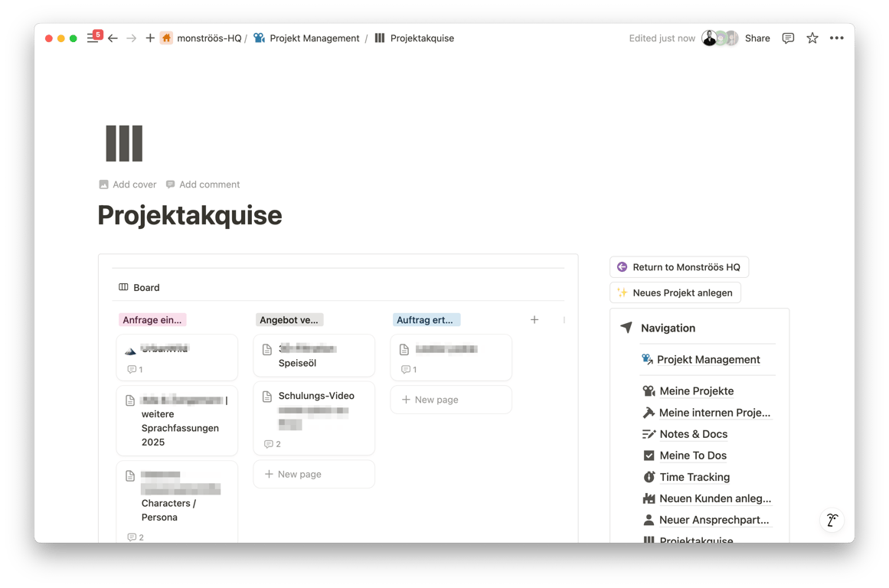Open the Projekt Management breadcrumb icon
Image resolution: width=889 pixels, height=588 pixels.
coord(259,38)
